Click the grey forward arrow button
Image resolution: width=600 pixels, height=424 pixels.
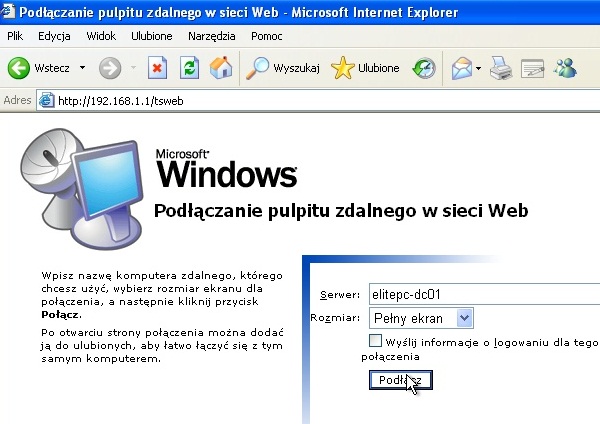110,68
